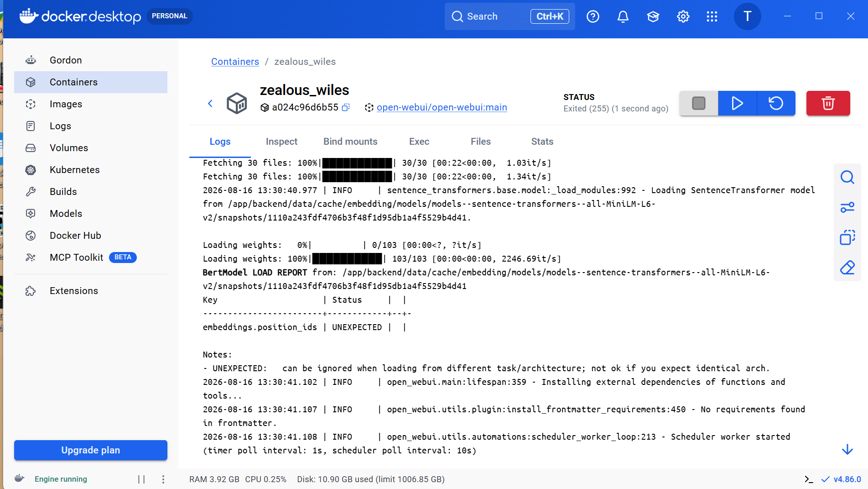This screenshot has width=868, height=489.
Task: Click the 'CPU 0.25%' status text
Action: click(x=265, y=479)
